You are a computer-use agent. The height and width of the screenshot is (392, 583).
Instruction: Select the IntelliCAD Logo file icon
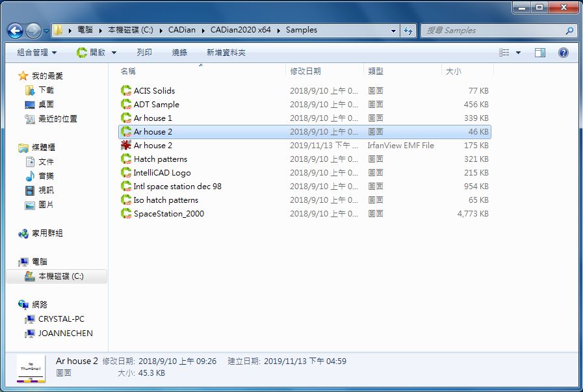pyautogui.click(x=126, y=172)
